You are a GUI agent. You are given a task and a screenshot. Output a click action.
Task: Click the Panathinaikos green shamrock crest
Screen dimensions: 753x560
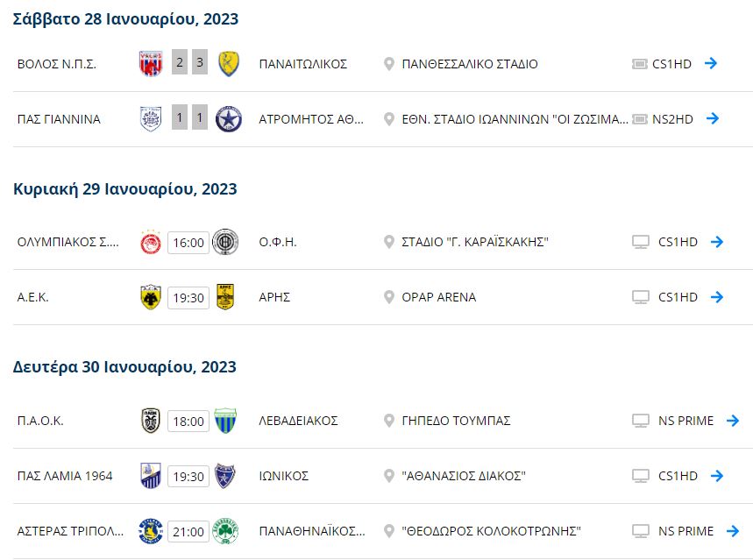tap(225, 531)
